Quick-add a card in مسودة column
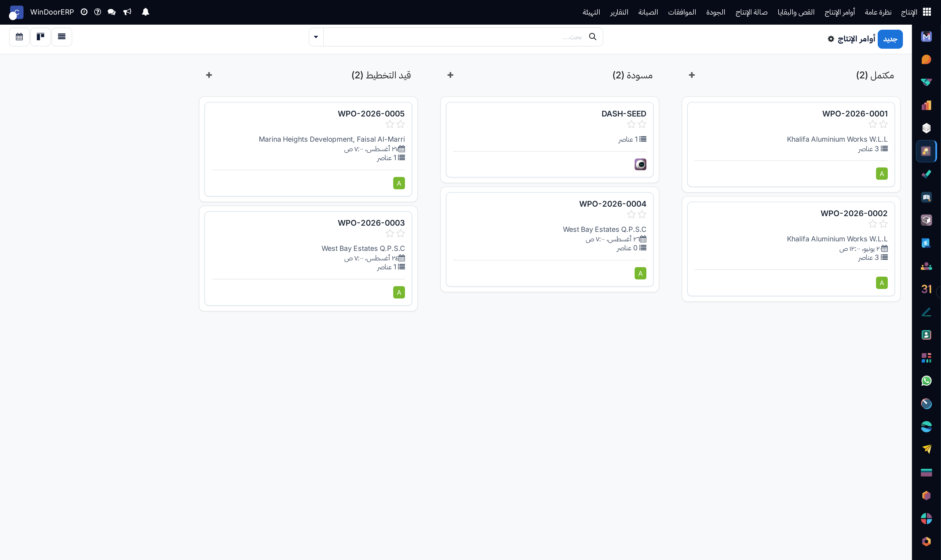The width and height of the screenshot is (941, 560). pos(450,75)
